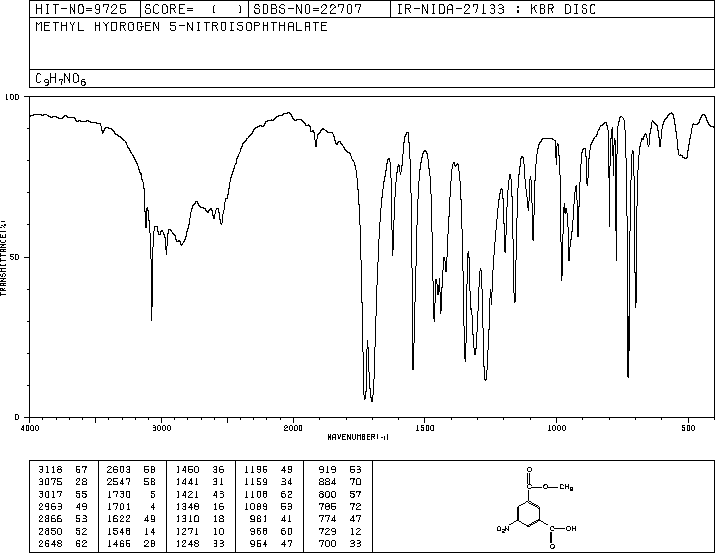Select peak table entry 700

pos(340,544)
